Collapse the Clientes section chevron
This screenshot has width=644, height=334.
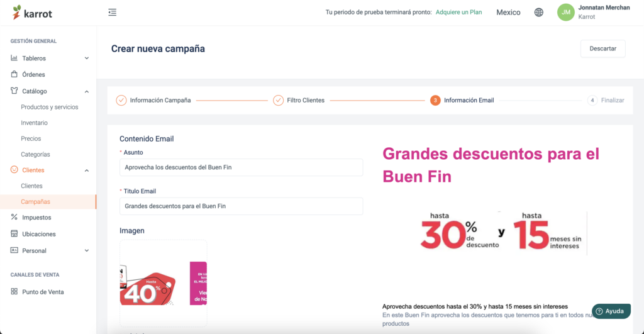87,170
